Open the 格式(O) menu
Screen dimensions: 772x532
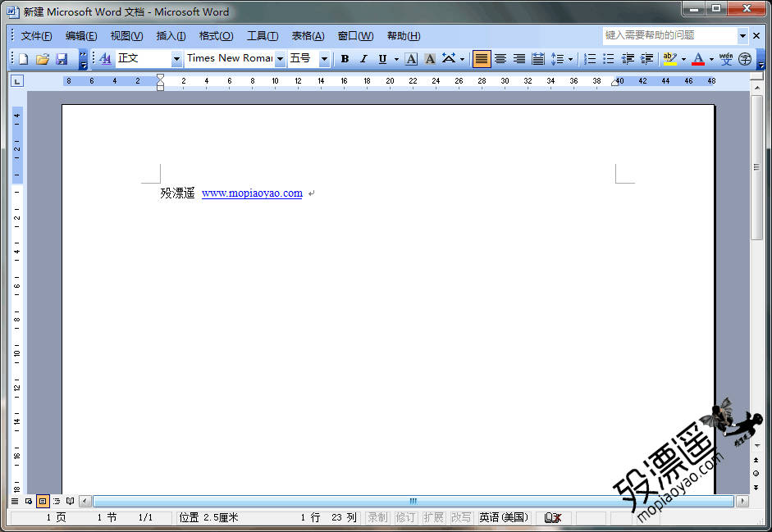pos(216,36)
